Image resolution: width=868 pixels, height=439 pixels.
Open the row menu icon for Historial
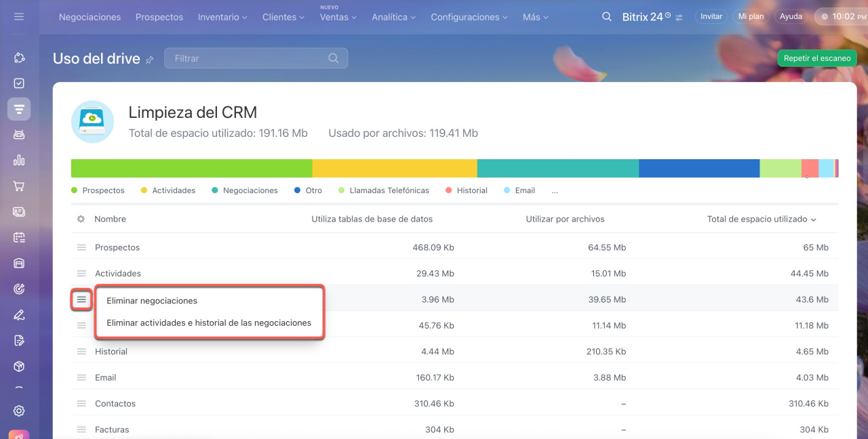pyautogui.click(x=81, y=352)
